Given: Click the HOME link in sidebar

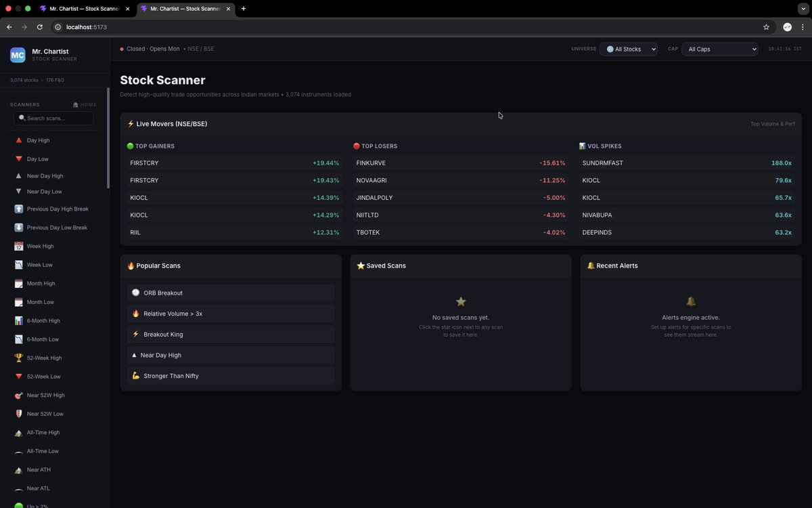Looking at the screenshot, I should click(85, 105).
